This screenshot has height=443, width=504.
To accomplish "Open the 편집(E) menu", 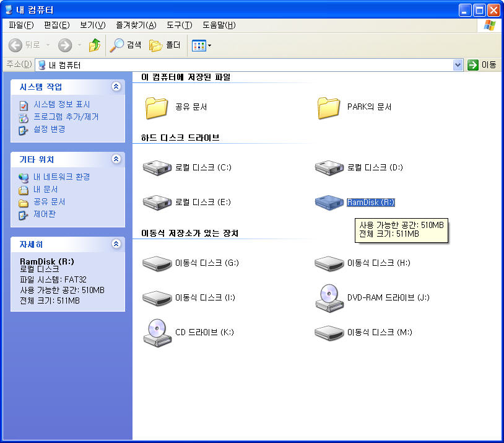I will click(x=57, y=25).
